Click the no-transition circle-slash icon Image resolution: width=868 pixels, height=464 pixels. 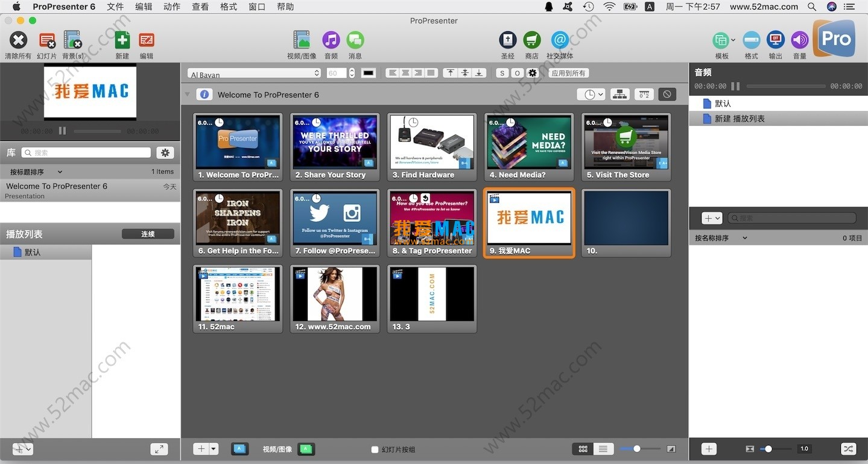667,95
